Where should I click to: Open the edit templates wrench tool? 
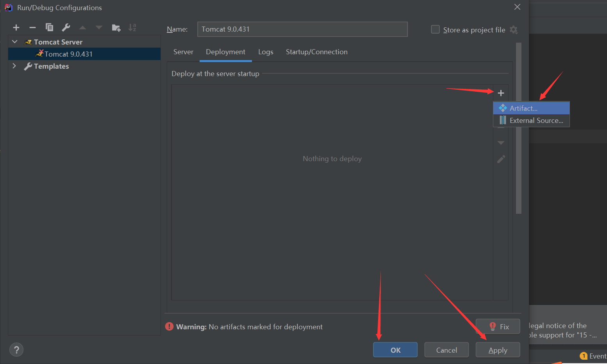pos(66,27)
